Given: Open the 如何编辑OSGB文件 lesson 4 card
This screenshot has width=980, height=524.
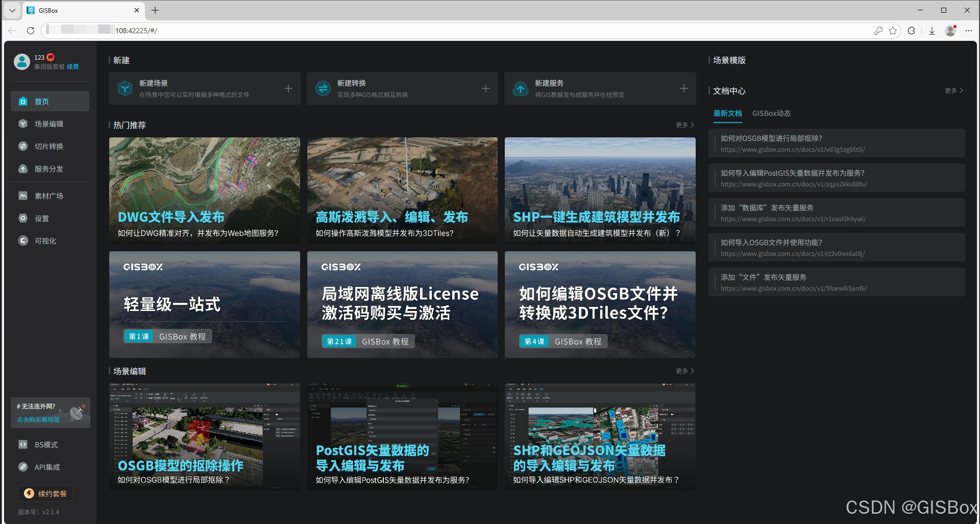Looking at the screenshot, I should tap(600, 304).
